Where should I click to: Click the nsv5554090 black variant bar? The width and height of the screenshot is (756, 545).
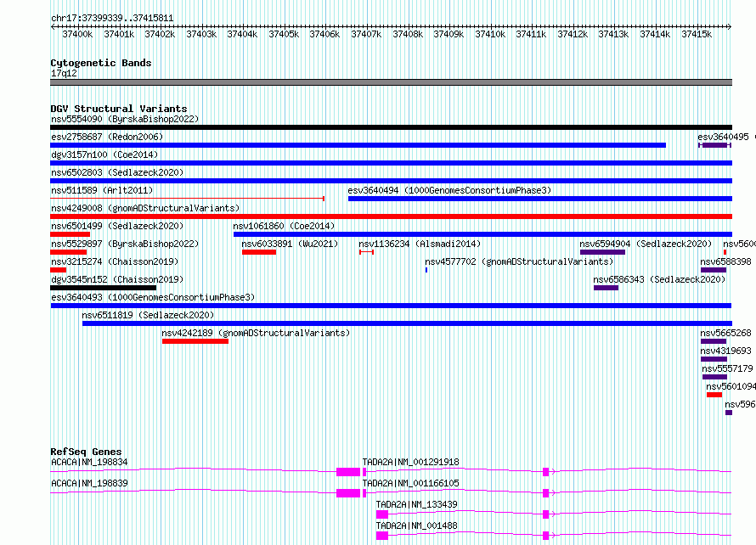tap(391, 127)
